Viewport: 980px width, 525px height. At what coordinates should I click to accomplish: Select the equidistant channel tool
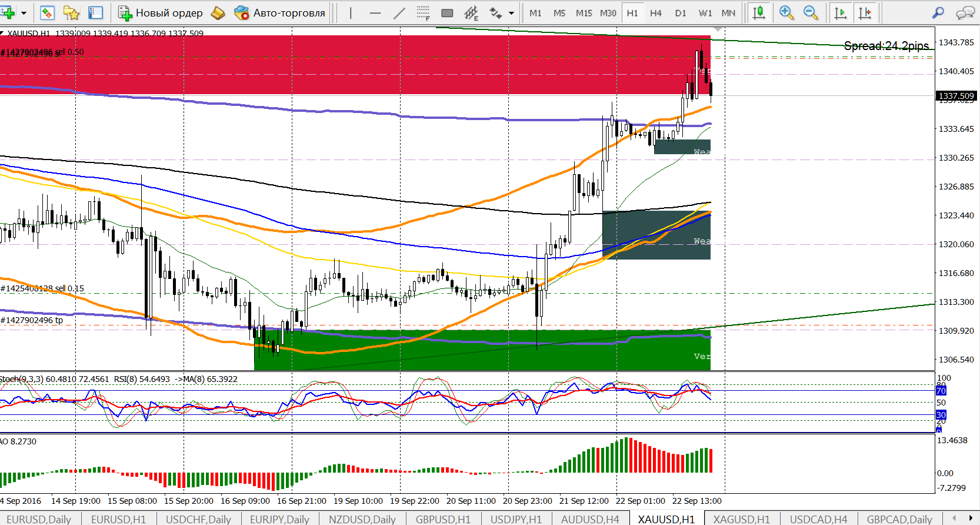(471, 12)
